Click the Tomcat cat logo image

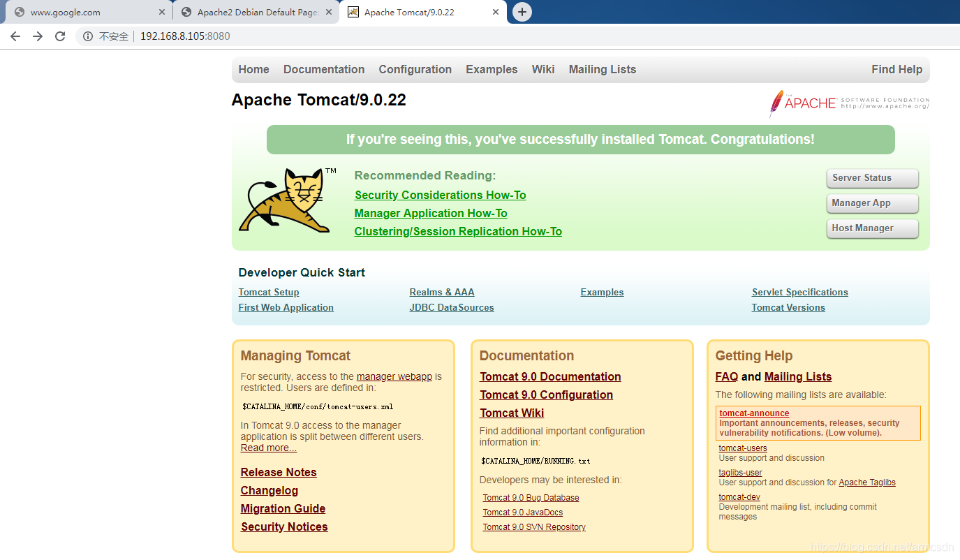click(287, 200)
